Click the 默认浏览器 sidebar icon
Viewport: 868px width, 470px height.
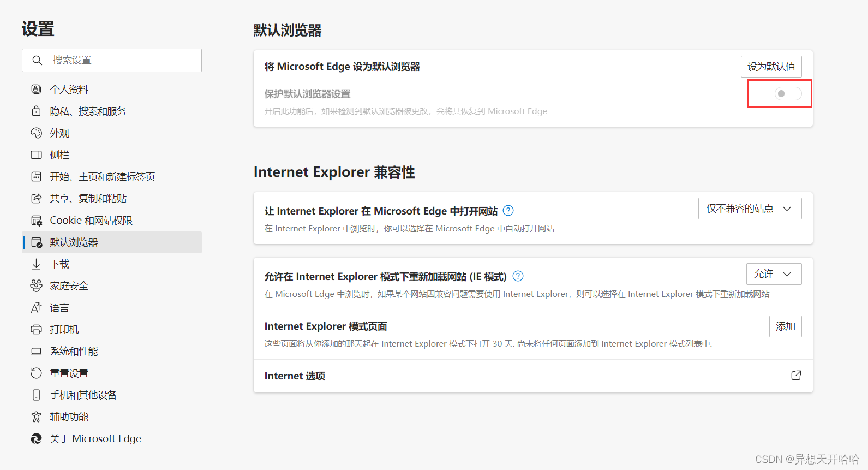click(x=37, y=242)
